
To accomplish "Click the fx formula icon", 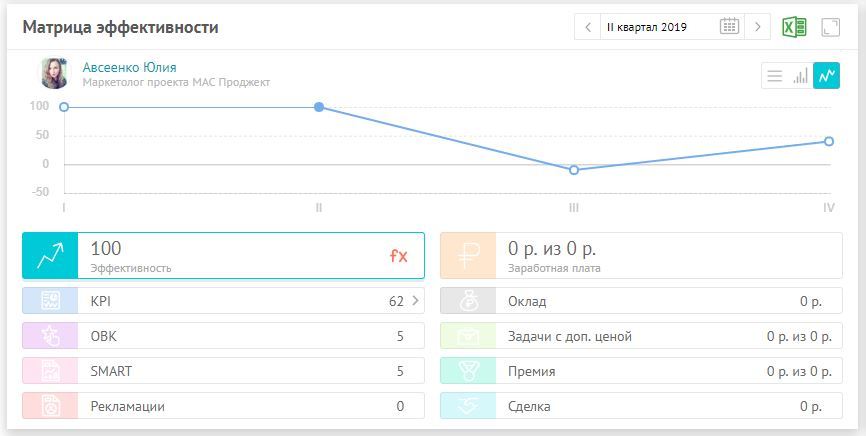I will coord(399,256).
